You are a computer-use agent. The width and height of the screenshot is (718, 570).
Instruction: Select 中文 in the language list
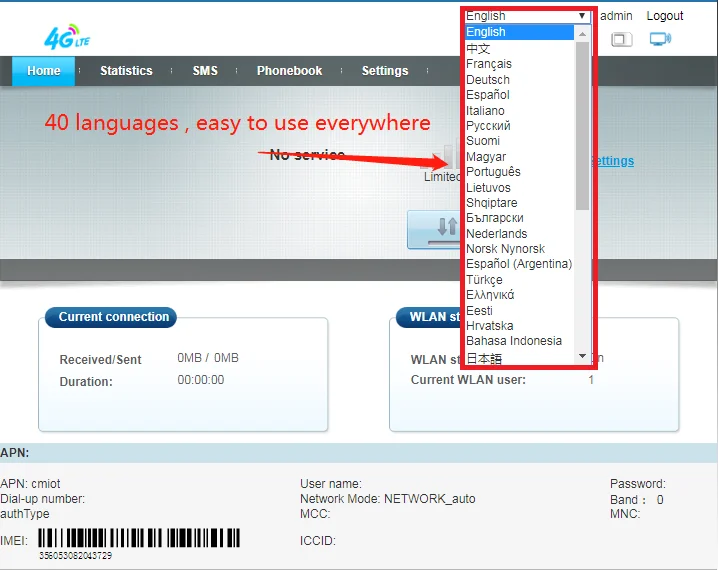(x=519, y=48)
